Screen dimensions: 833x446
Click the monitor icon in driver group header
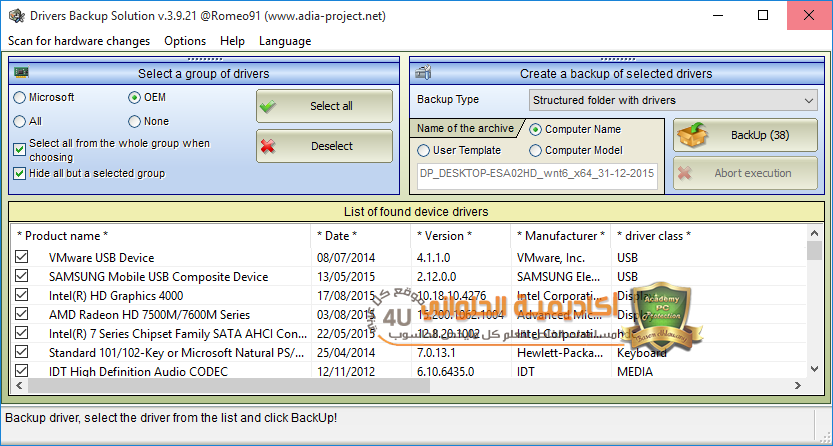pyautogui.click(x=21, y=73)
